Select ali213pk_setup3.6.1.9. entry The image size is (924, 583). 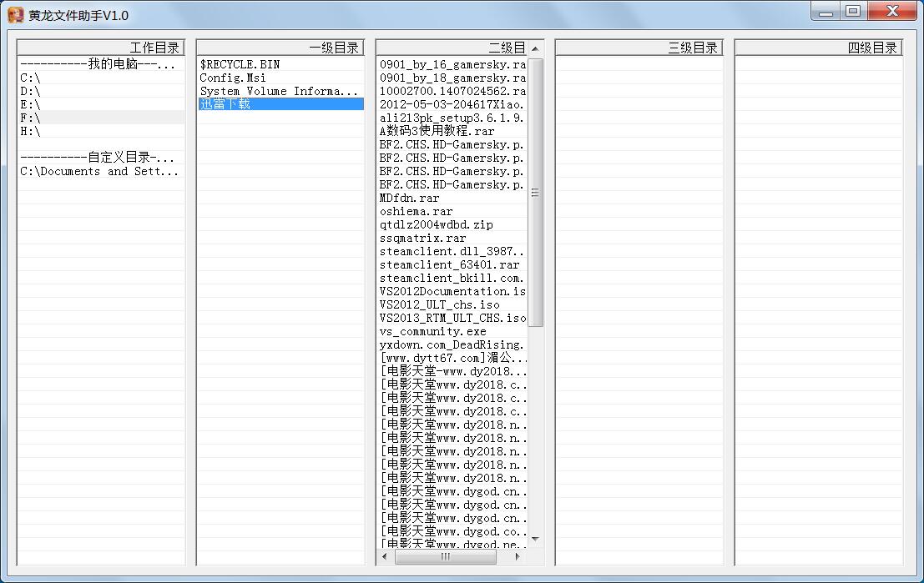pyautogui.click(x=452, y=118)
